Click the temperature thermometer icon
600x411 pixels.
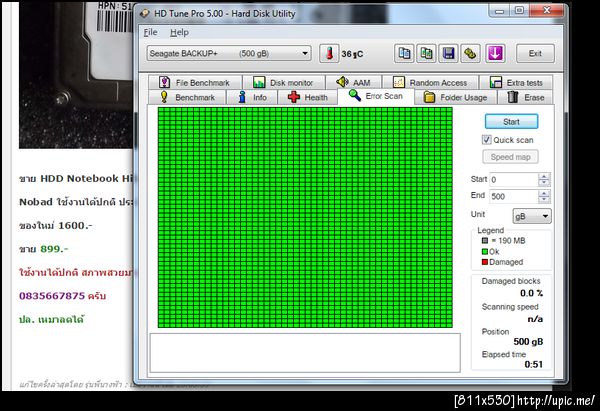point(329,53)
